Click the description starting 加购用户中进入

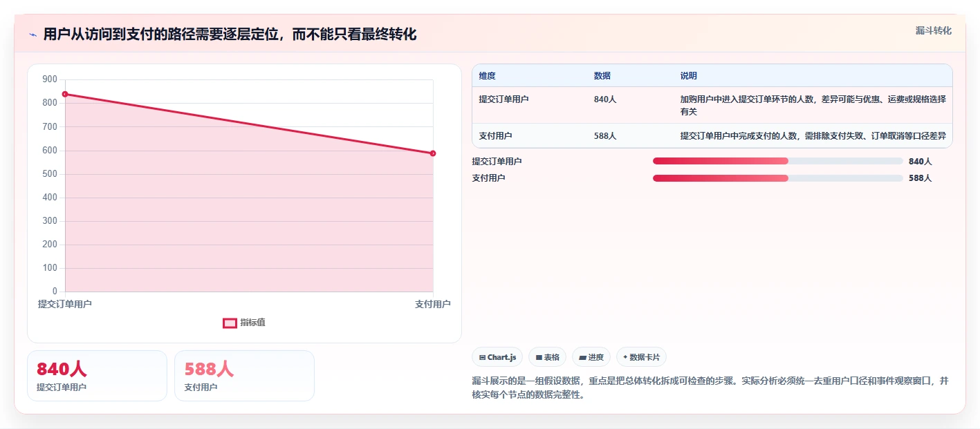coord(813,105)
